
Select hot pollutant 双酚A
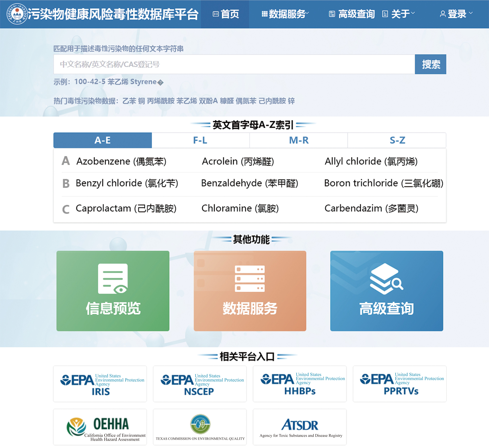pos(208,101)
